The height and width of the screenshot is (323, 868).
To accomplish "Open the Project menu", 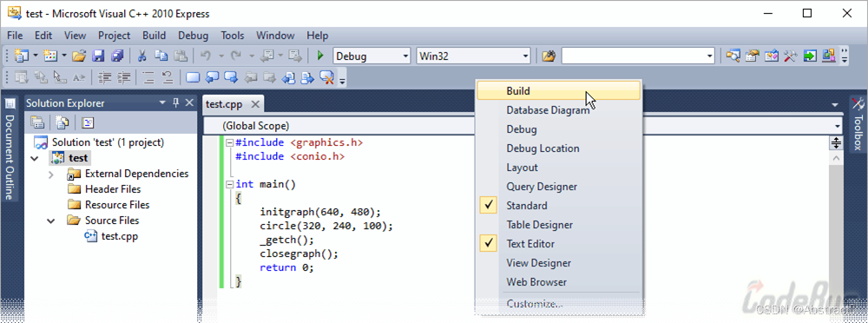I will [x=114, y=36].
